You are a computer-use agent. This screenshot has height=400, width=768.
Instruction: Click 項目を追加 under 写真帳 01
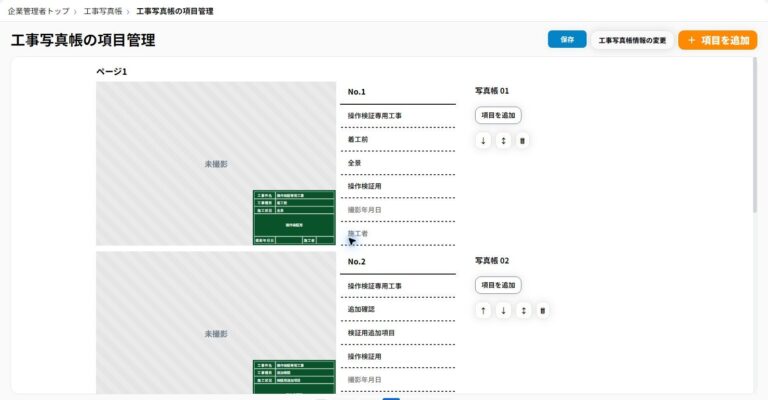498,116
